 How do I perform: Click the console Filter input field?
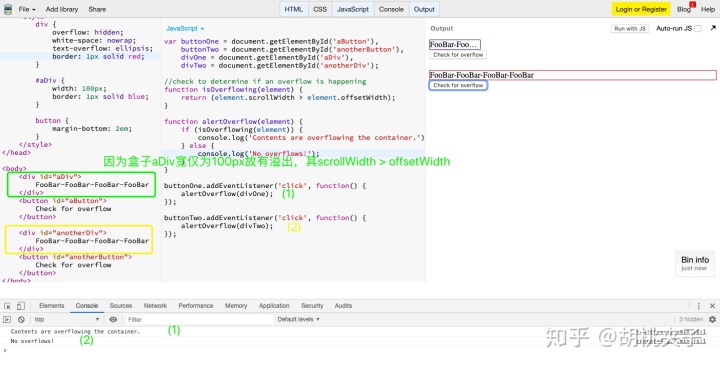point(199,319)
